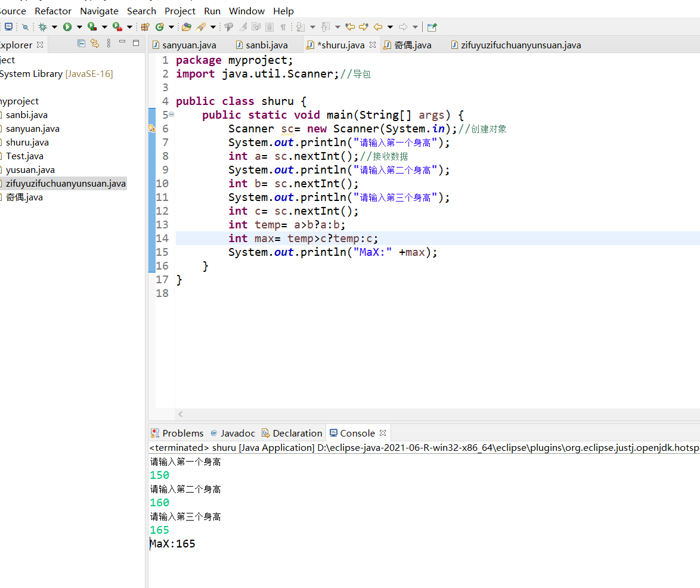Open the Window menu
Screen dimensions: 700x588
click(x=247, y=11)
